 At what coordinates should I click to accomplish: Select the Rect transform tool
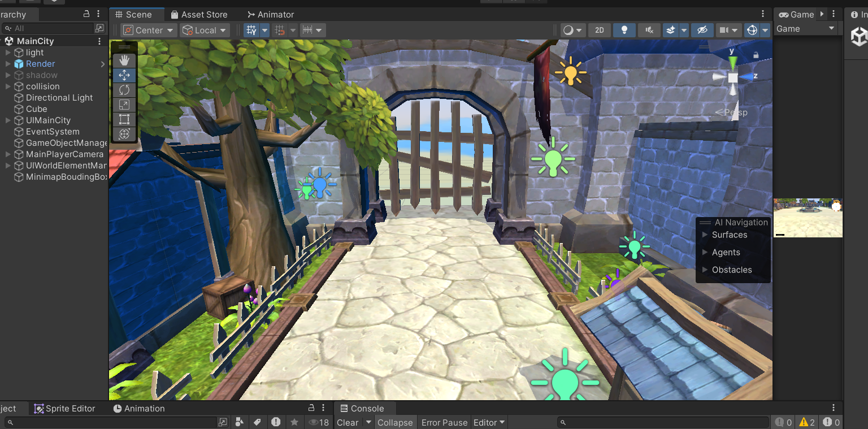[124, 119]
